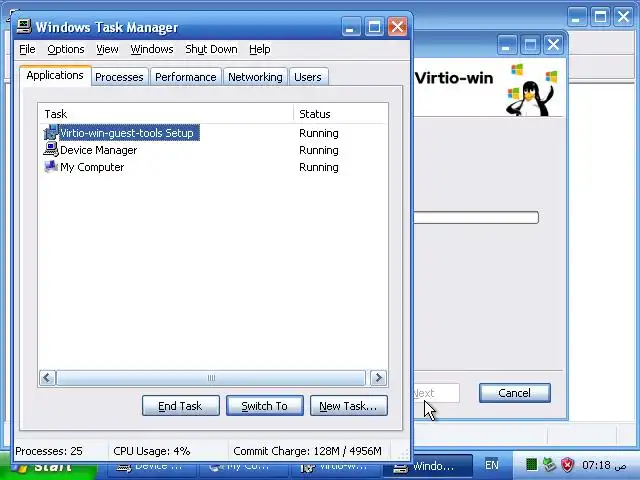This screenshot has height=480, width=640.
Task: Open the Windows menu
Action: (152, 49)
